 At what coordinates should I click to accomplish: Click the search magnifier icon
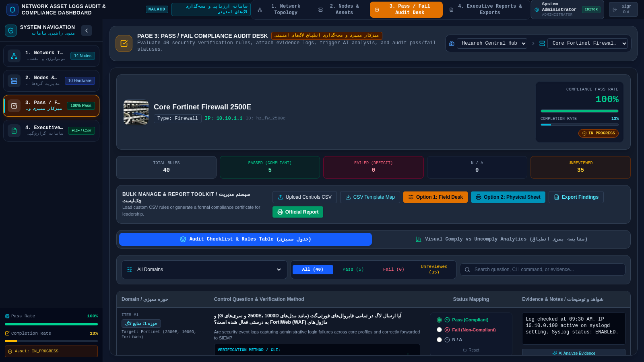point(467,269)
